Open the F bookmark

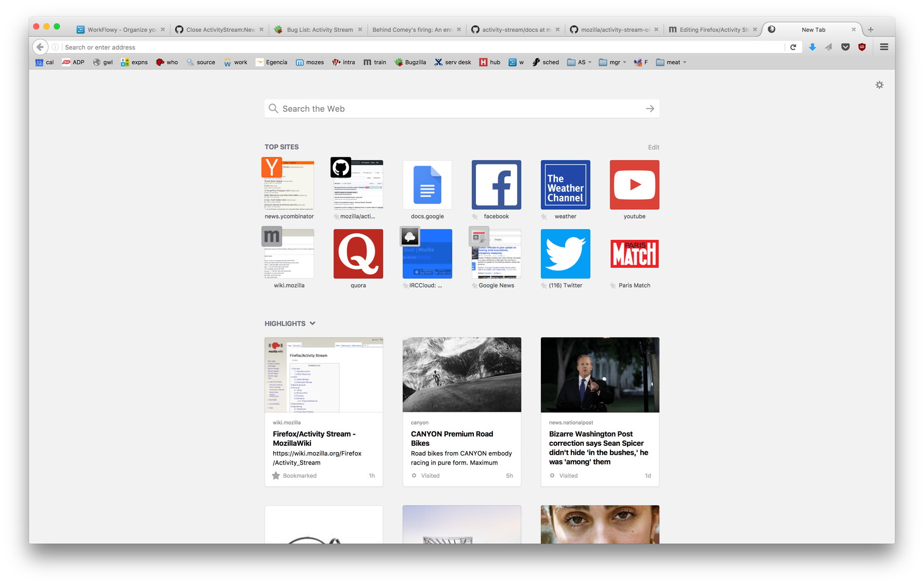point(641,62)
